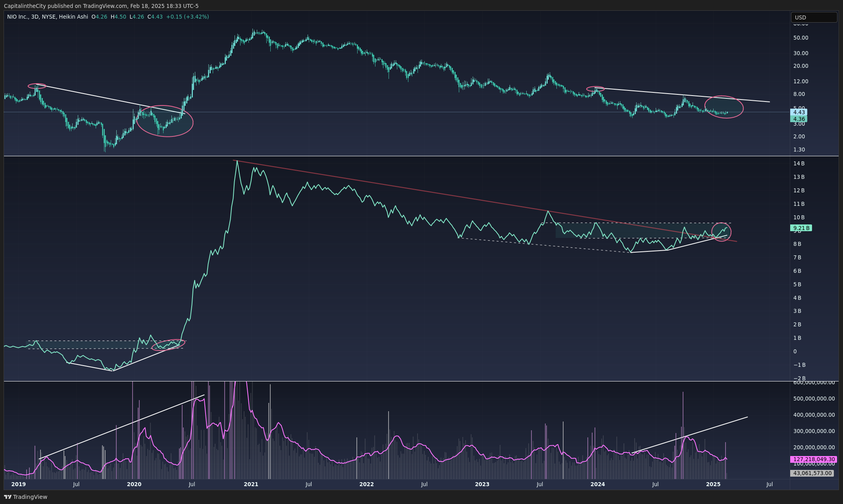Click the 4.36 price label
Screen dimensions: 843x504
pos(799,119)
